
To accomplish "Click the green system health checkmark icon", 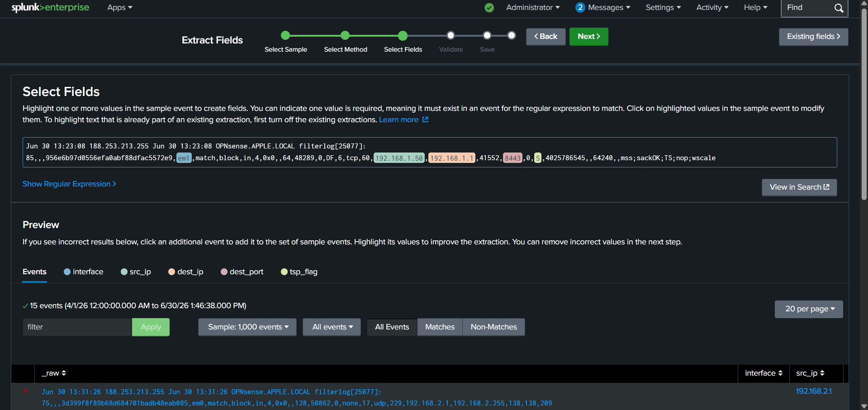I will coord(489,8).
